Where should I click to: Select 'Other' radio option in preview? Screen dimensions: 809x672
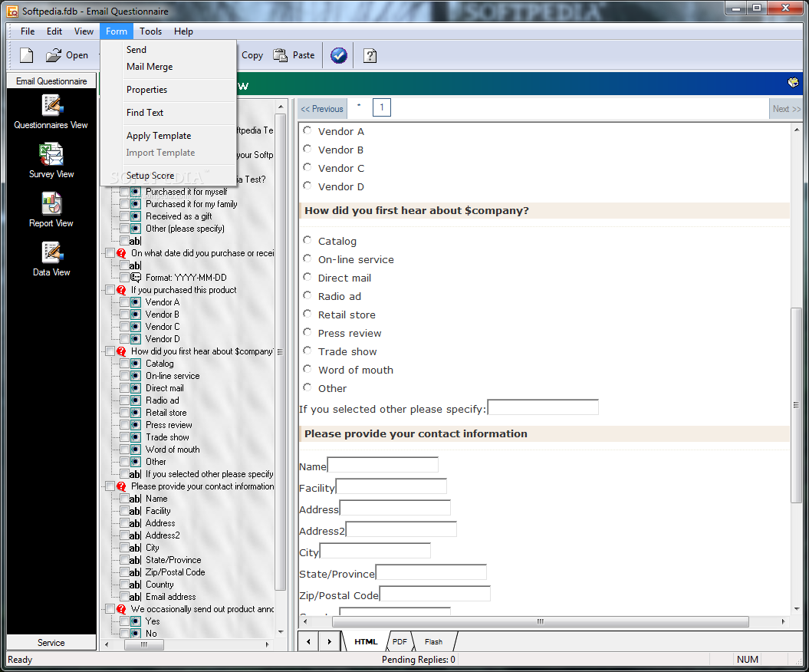[x=307, y=387]
